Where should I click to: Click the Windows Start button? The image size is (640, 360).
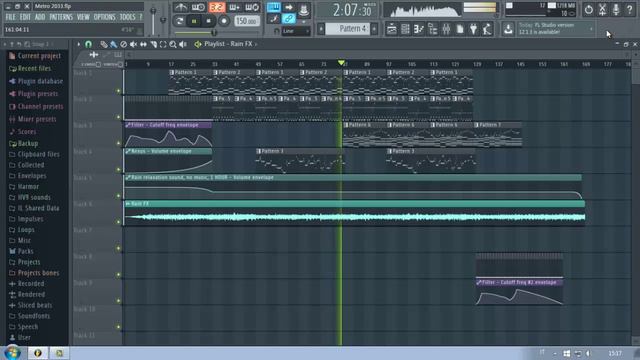[x=12, y=353]
